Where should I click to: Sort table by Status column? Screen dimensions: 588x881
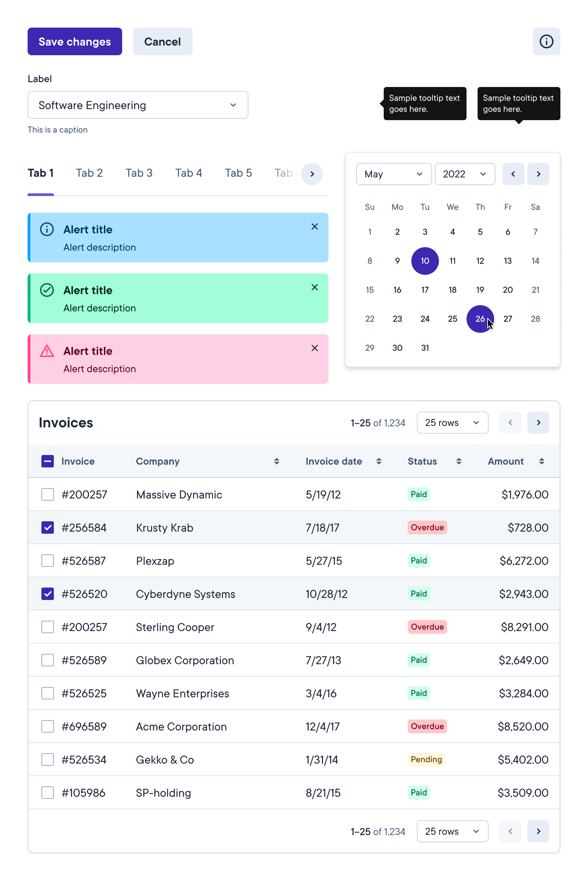click(458, 461)
